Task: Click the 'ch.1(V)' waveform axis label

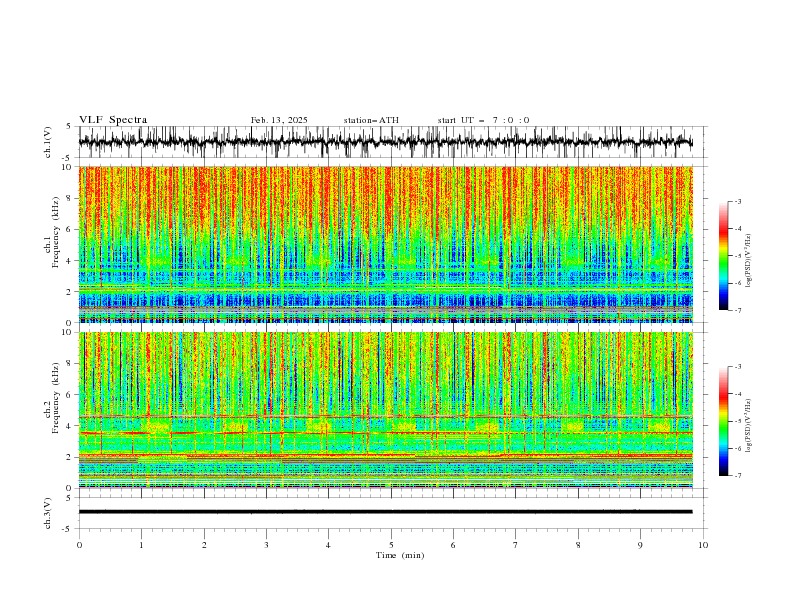Action: [48, 142]
